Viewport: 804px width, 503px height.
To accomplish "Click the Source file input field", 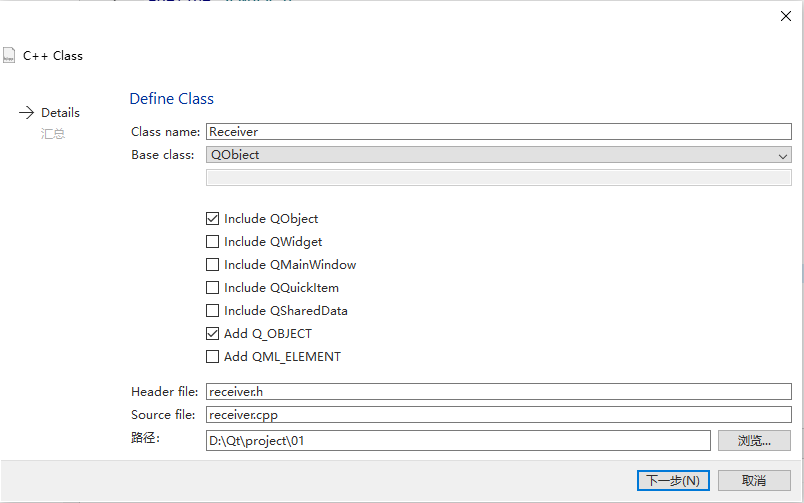I will [x=498, y=414].
